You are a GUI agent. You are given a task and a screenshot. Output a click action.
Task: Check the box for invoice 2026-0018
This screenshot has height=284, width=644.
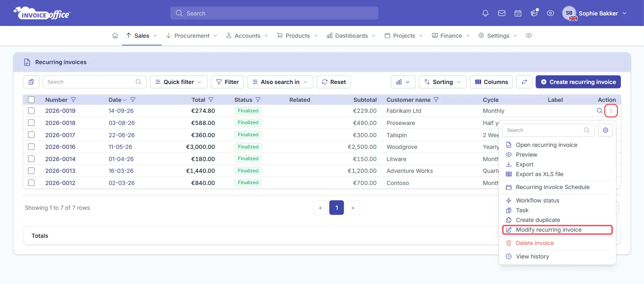coord(31,123)
